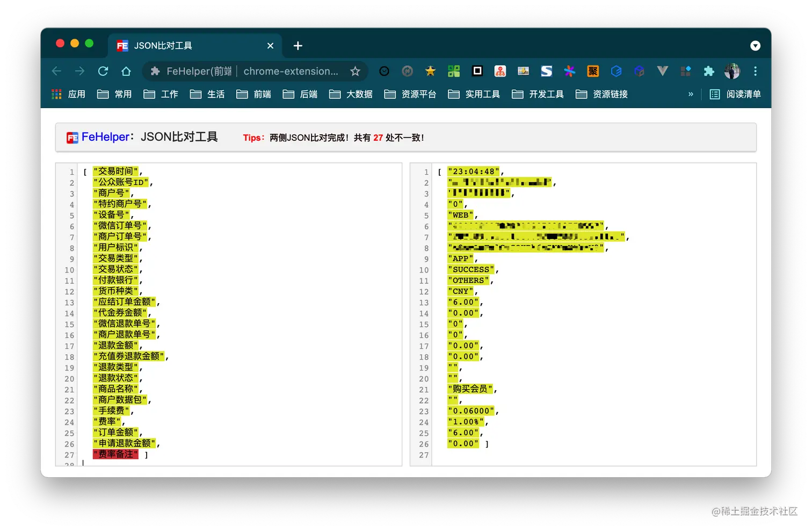Click the grey blocks with blue diamond extension
812x531 pixels.
coord(686,71)
